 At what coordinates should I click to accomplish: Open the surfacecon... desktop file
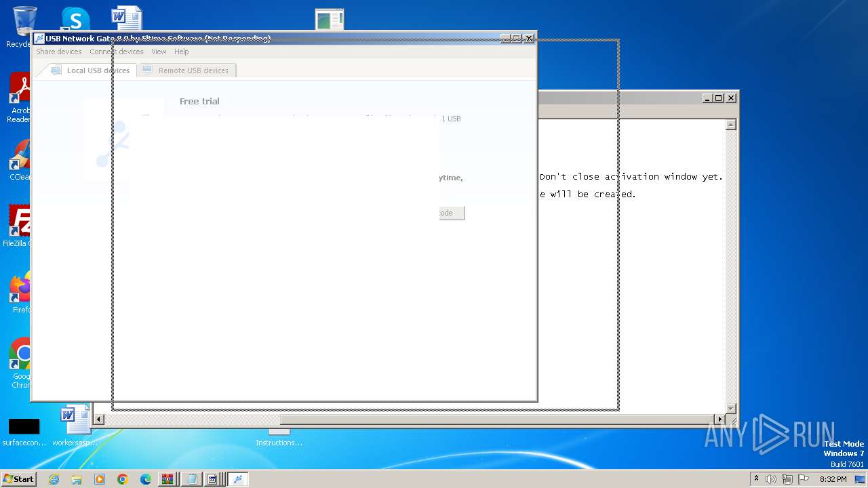pyautogui.click(x=24, y=432)
